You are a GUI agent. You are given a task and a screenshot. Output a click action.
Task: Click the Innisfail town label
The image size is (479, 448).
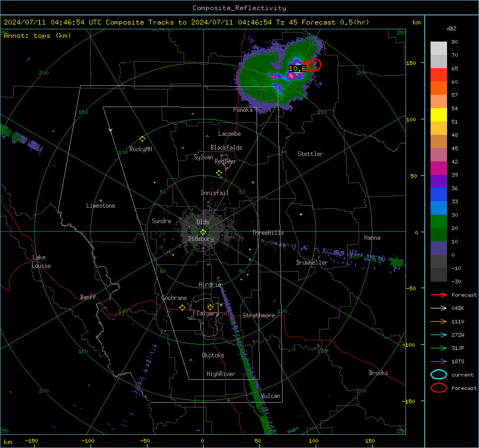[214, 193]
